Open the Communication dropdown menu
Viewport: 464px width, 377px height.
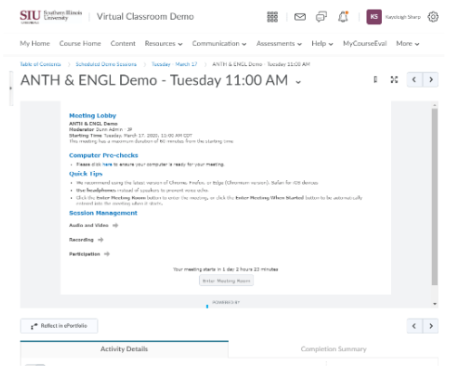pyautogui.click(x=219, y=44)
